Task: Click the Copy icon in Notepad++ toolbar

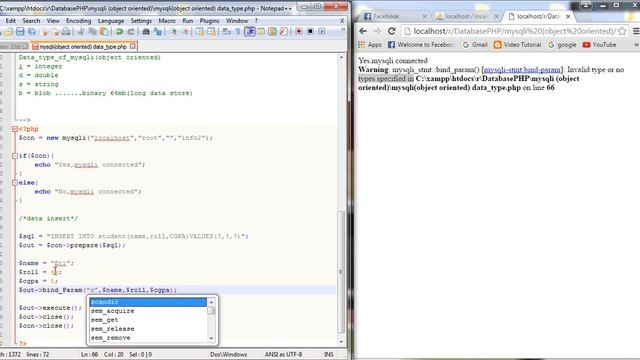Action: pos(93,31)
